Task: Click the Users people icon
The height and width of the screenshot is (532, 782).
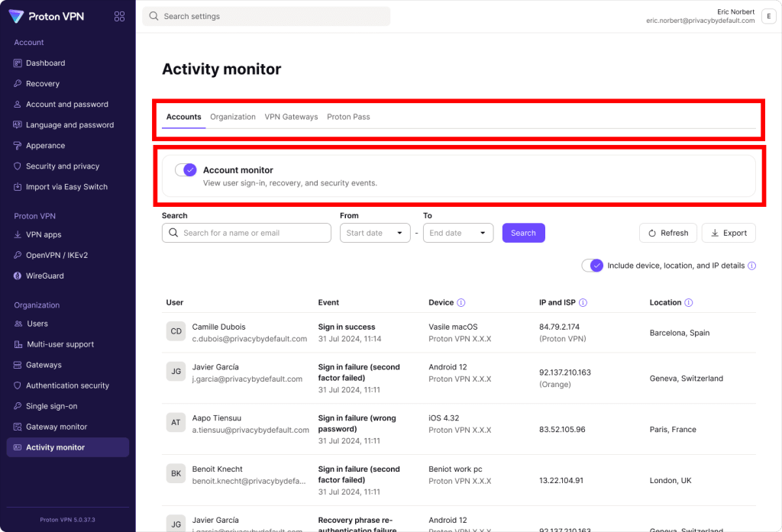Action: pos(18,324)
